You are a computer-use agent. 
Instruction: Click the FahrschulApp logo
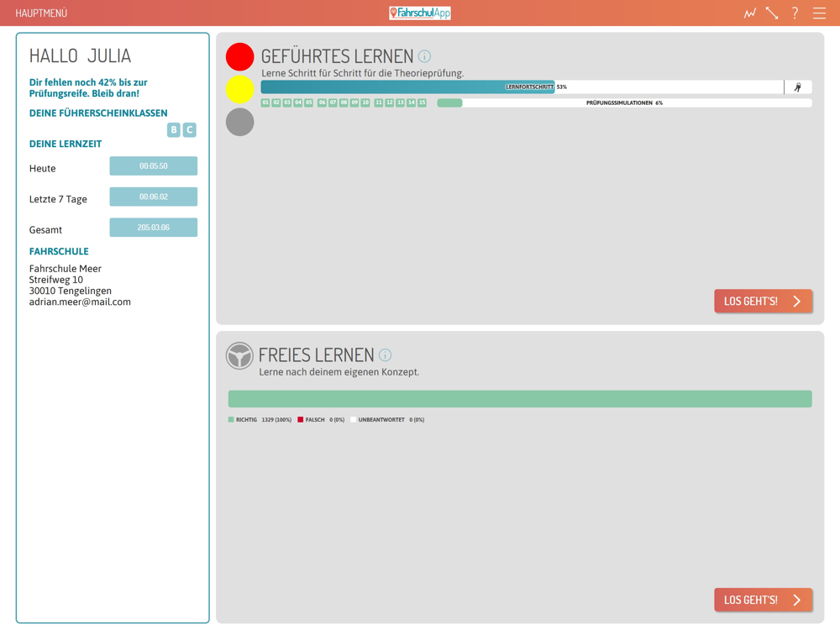[420, 13]
